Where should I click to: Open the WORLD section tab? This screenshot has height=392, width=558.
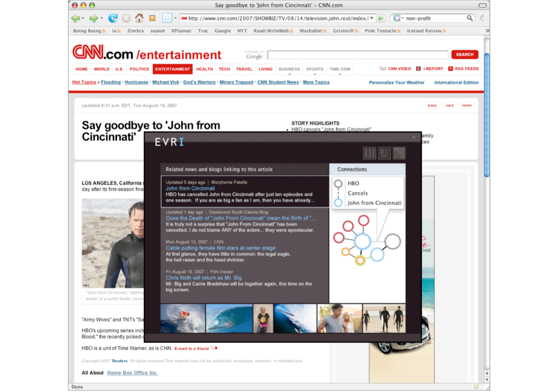101,69
